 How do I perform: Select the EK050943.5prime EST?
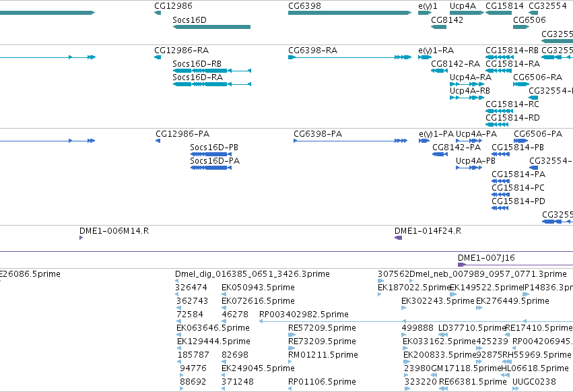click(224, 294)
